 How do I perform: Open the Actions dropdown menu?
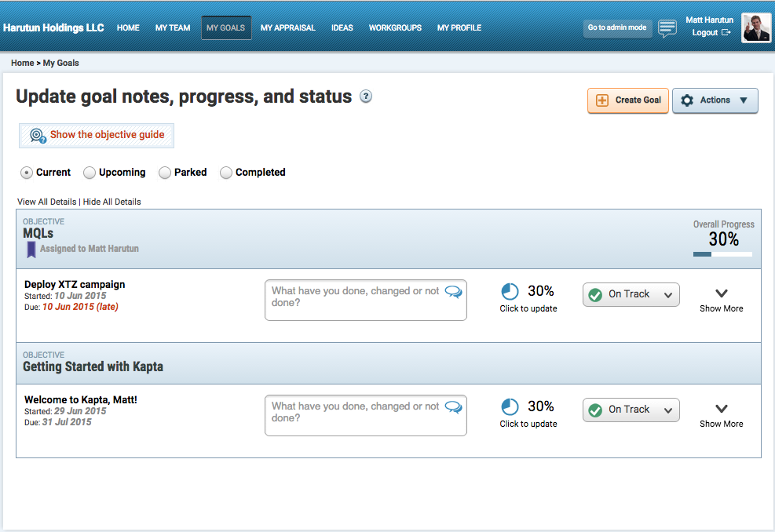715,100
